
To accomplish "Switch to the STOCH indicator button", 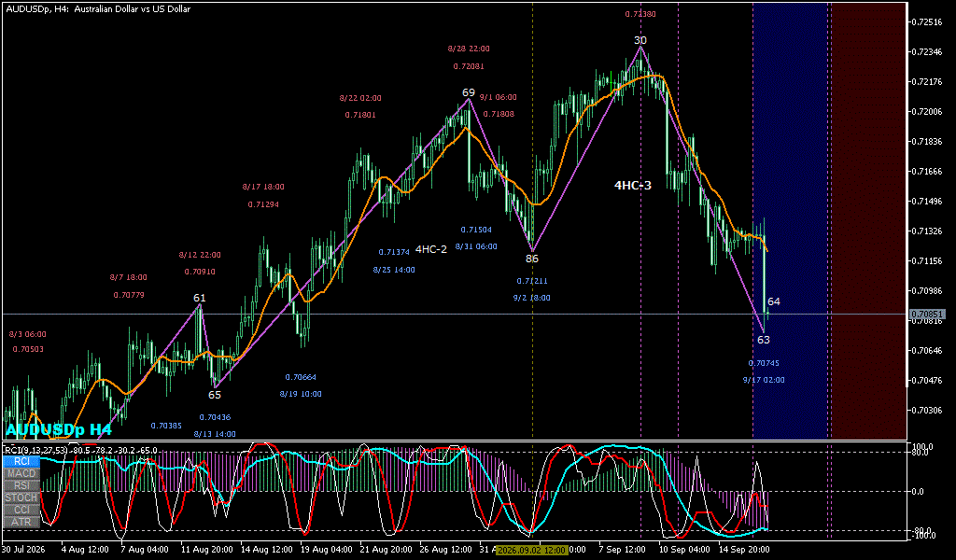I will click(21, 497).
